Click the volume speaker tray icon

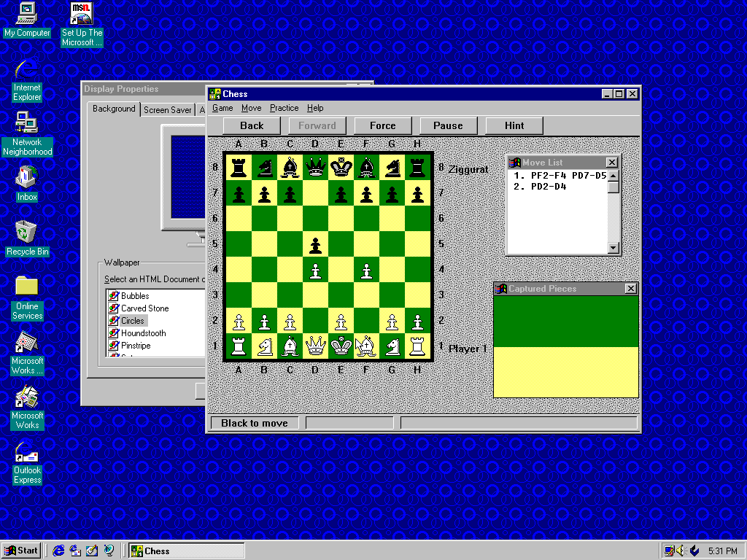[x=681, y=551]
